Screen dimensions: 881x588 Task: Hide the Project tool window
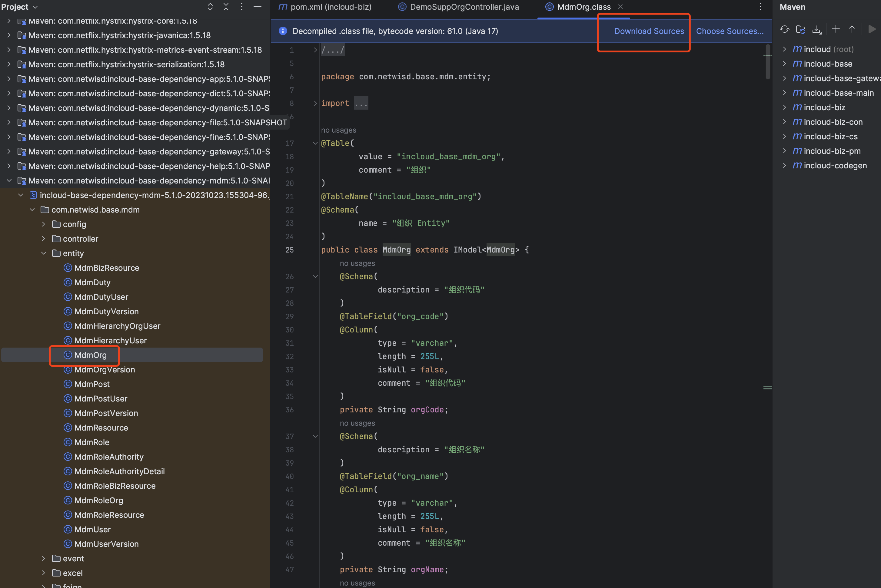(x=258, y=7)
